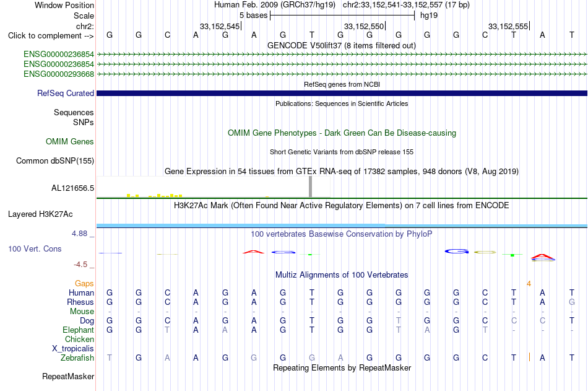
Task: Select the Zebrafish alignment row label
Action: pos(77,358)
